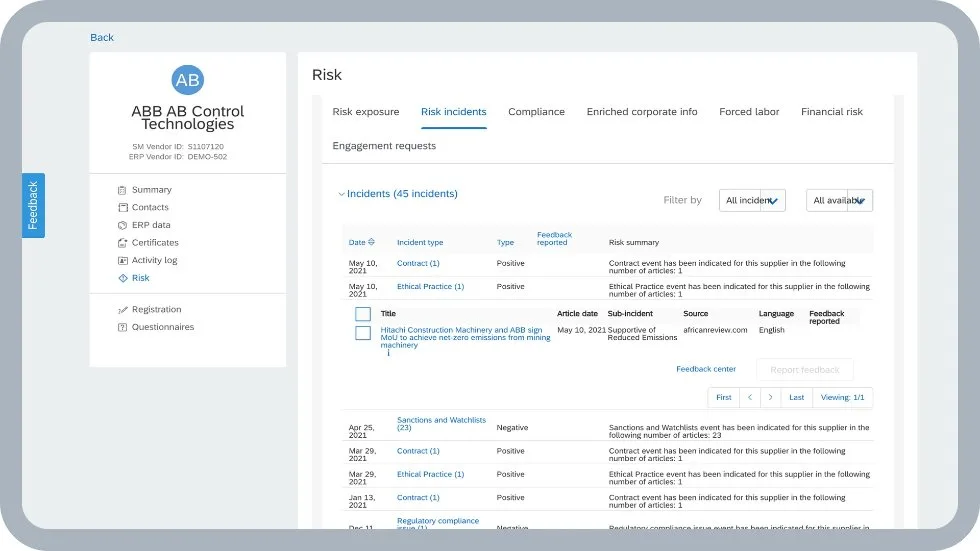Sort by the Date column arrows

coord(371,242)
